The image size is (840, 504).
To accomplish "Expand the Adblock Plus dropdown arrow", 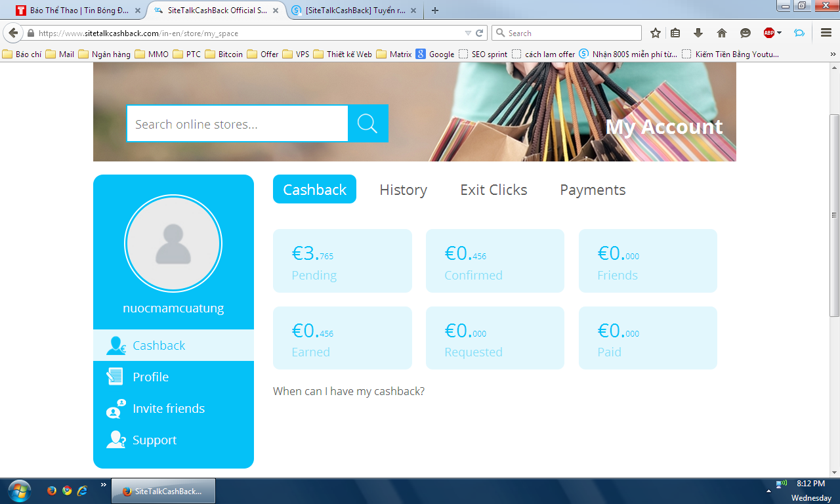I will click(x=780, y=33).
